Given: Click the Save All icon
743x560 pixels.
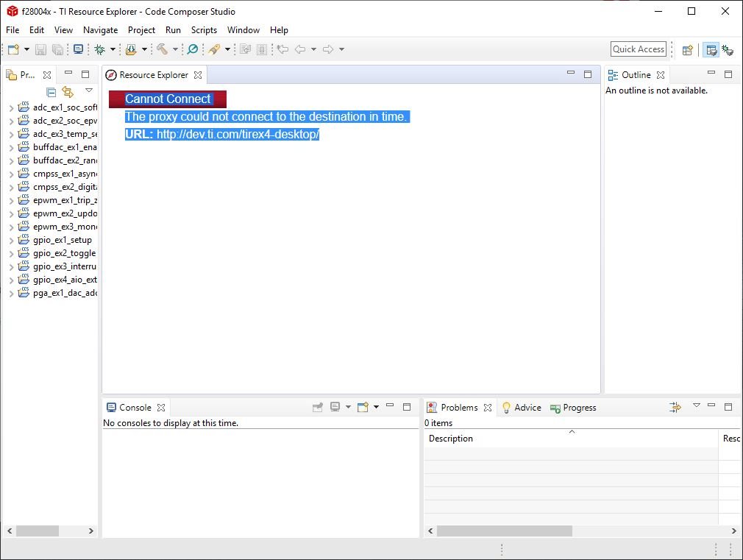Looking at the screenshot, I should point(57,49).
